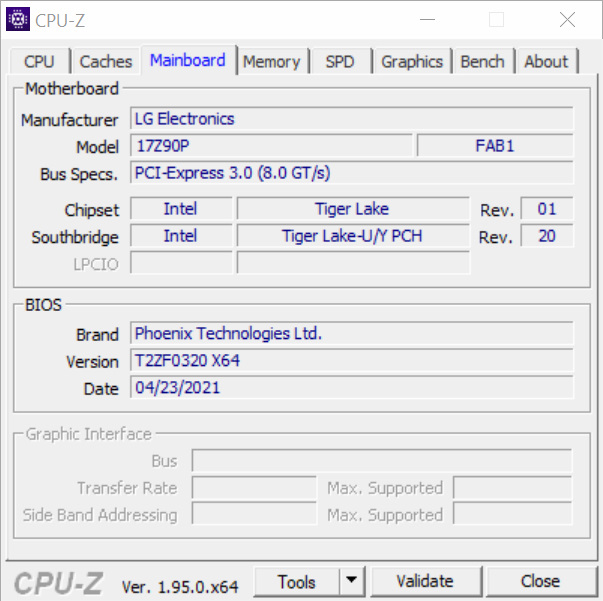Select the Mainboard tab
603x601 pixels.
click(188, 60)
